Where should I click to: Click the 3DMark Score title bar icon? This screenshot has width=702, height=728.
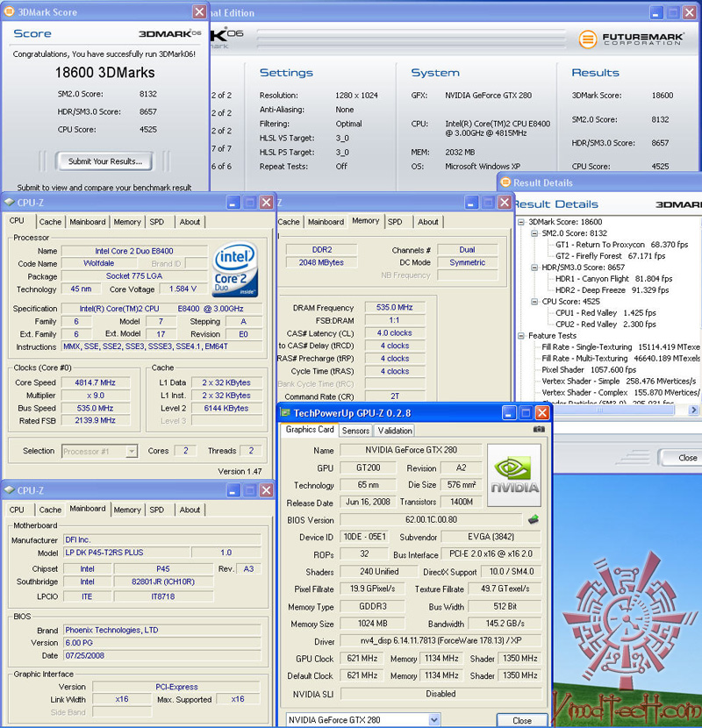tap(9, 11)
